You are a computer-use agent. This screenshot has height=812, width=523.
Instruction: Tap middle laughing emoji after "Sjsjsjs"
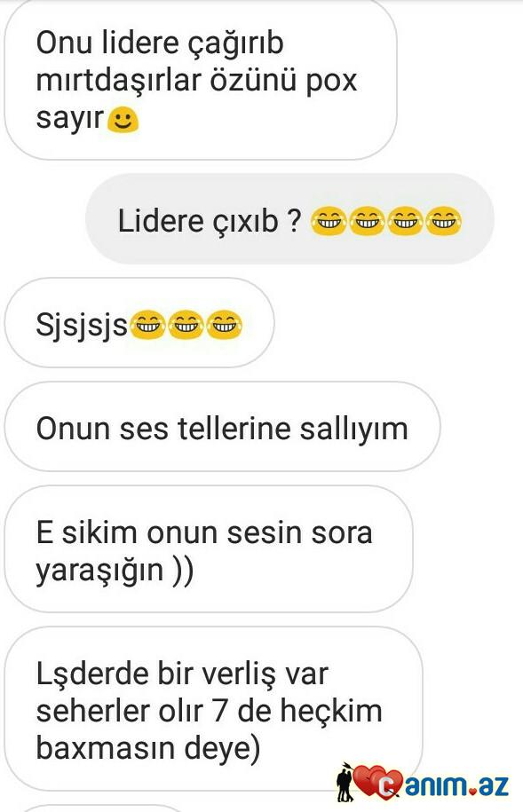tap(186, 325)
